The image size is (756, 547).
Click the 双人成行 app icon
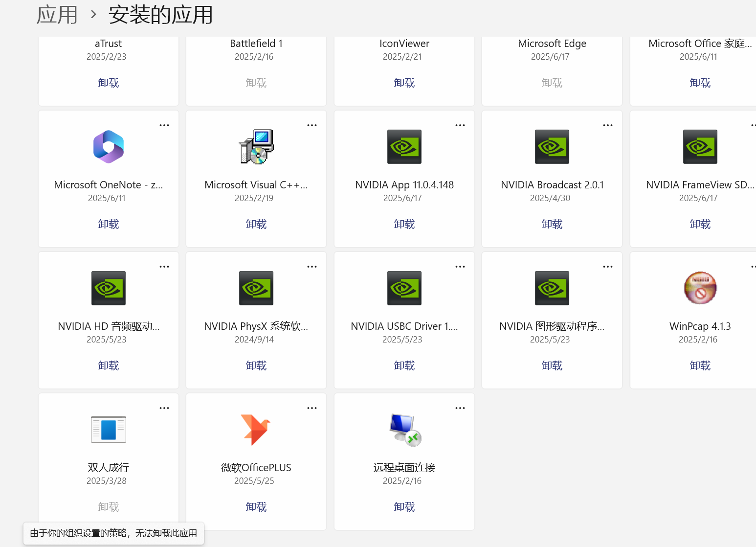click(109, 430)
